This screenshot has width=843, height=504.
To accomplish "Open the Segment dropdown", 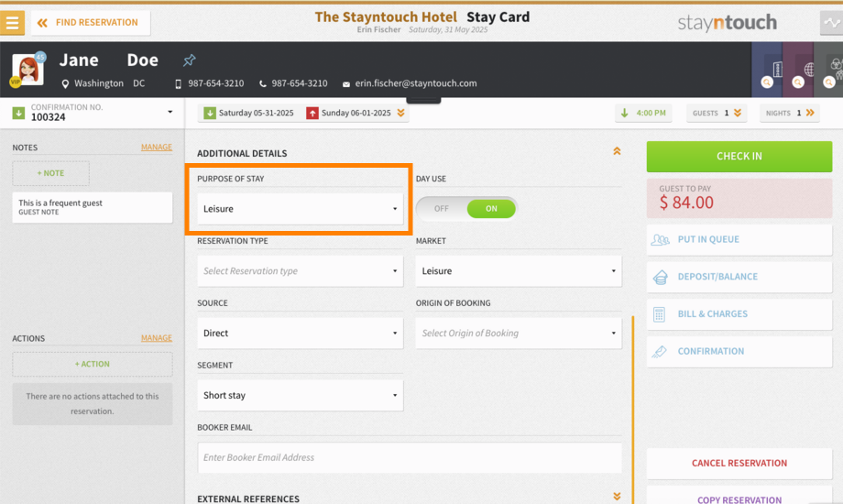I will [x=300, y=395].
